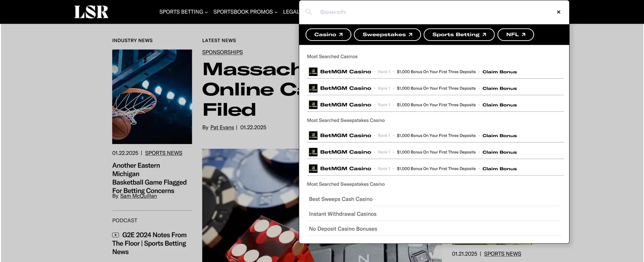This screenshot has width=644, height=262.
Task: Click first BetMGM logo in sweepstakes casino list
Action: click(x=313, y=136)
